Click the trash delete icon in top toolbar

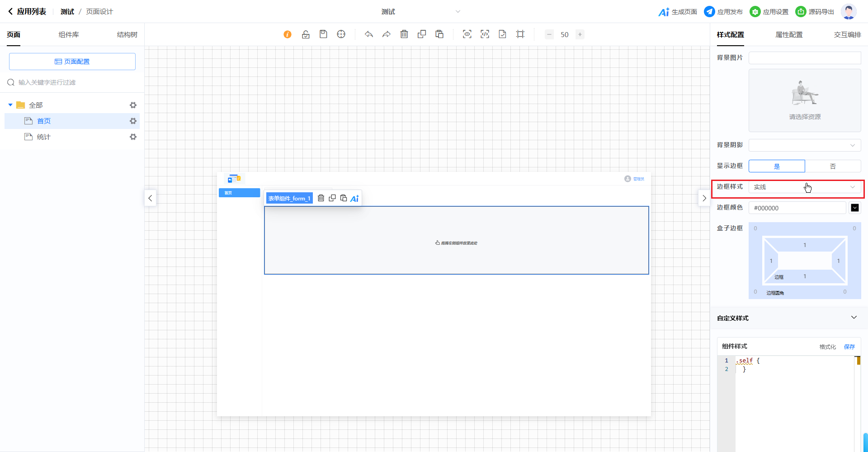pyautogui.click(x=404, y=34)
